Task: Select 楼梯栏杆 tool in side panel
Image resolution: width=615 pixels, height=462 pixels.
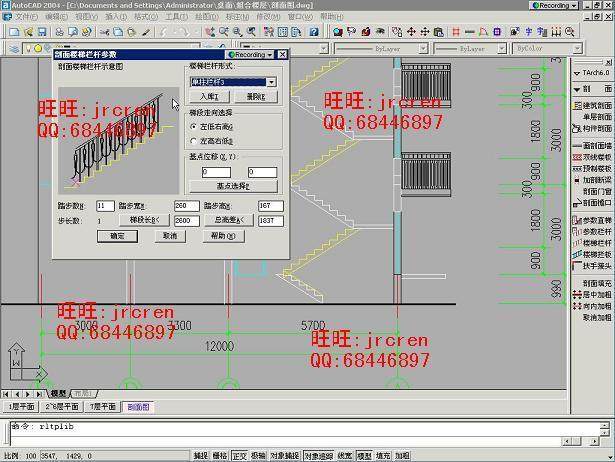Action: [592, 243]
